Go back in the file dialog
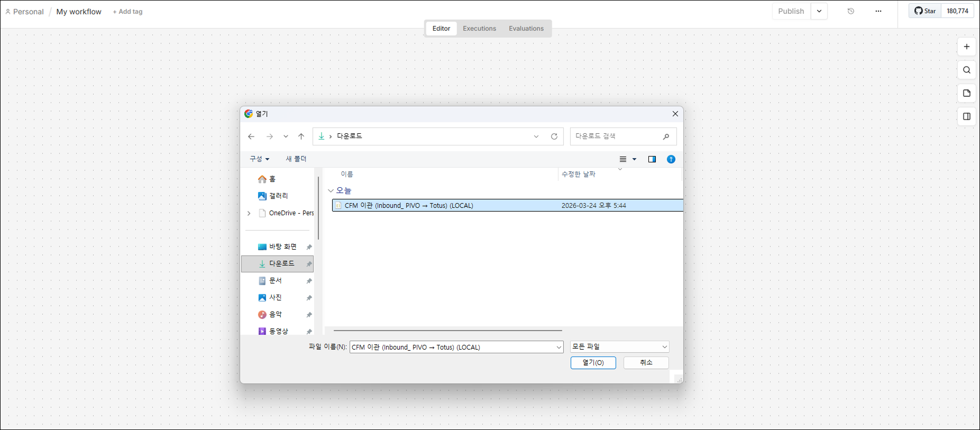Image resolution: width=980 pixels, height=430 pixels. [251, 136]
